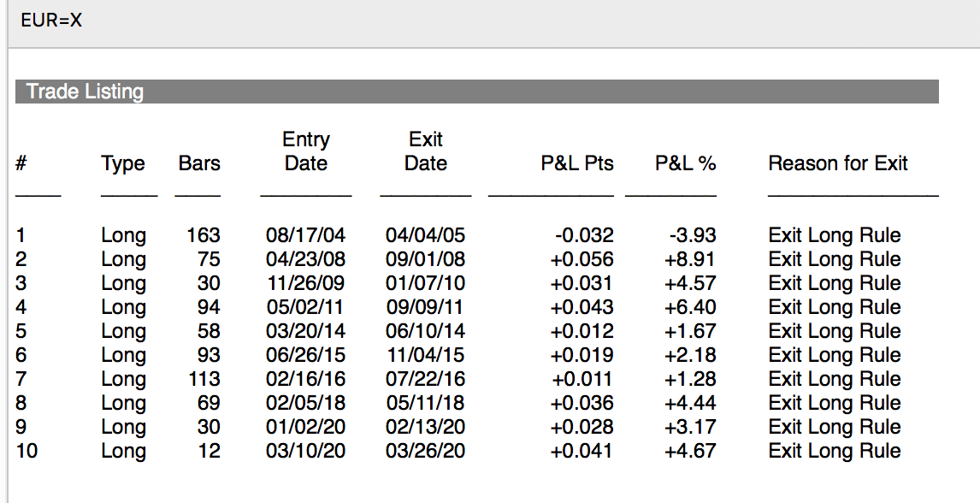Click the +4.67 percent value in row 10
The image size is (980, 503).
[x=690, y=451]
